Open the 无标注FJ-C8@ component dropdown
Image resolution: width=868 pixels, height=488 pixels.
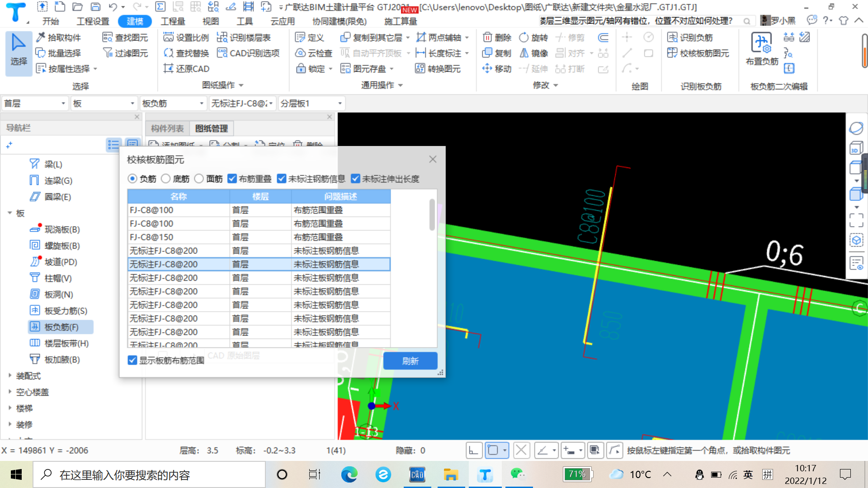point(242,103)
